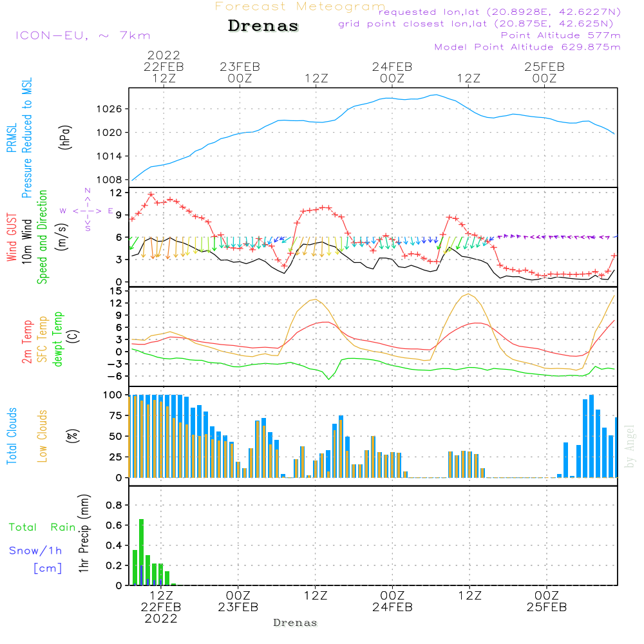Select the orange "Low Clouds" label
644x644 pixels.
(43, 436)
